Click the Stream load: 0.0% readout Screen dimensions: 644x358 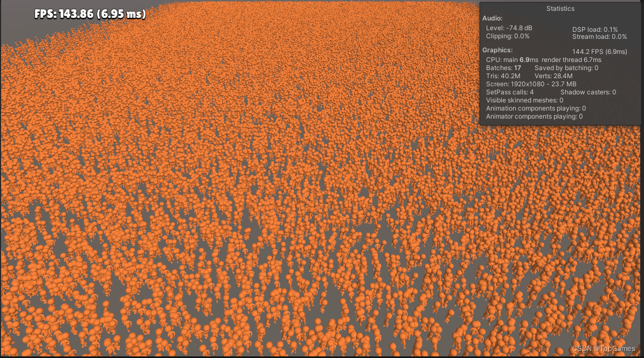[600, 37]
